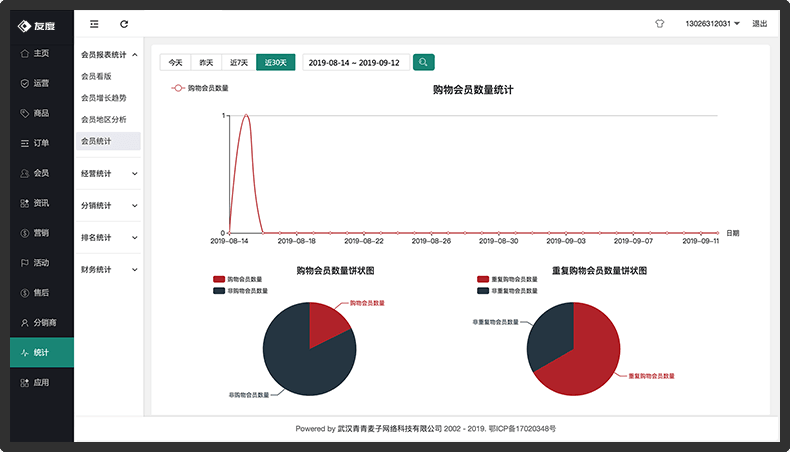The image size is (790, 452).
Task: Click the date range input field
Action: tap(356, 62)
